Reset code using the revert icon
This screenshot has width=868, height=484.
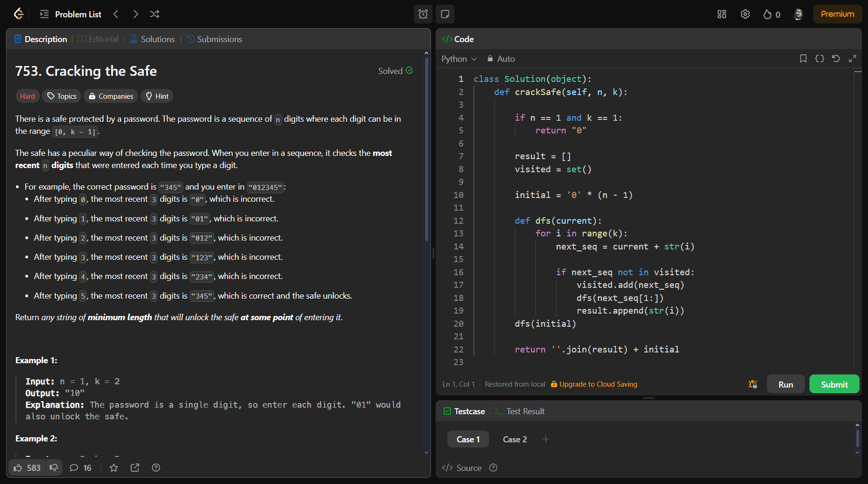point(836,59)
